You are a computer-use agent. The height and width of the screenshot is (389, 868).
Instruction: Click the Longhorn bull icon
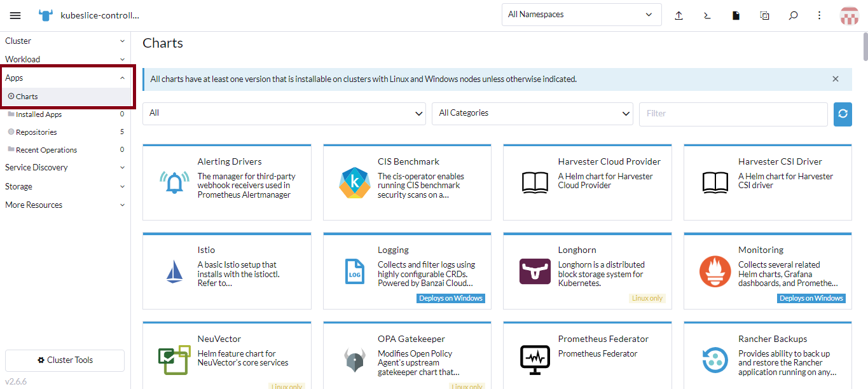pos(535,271)
